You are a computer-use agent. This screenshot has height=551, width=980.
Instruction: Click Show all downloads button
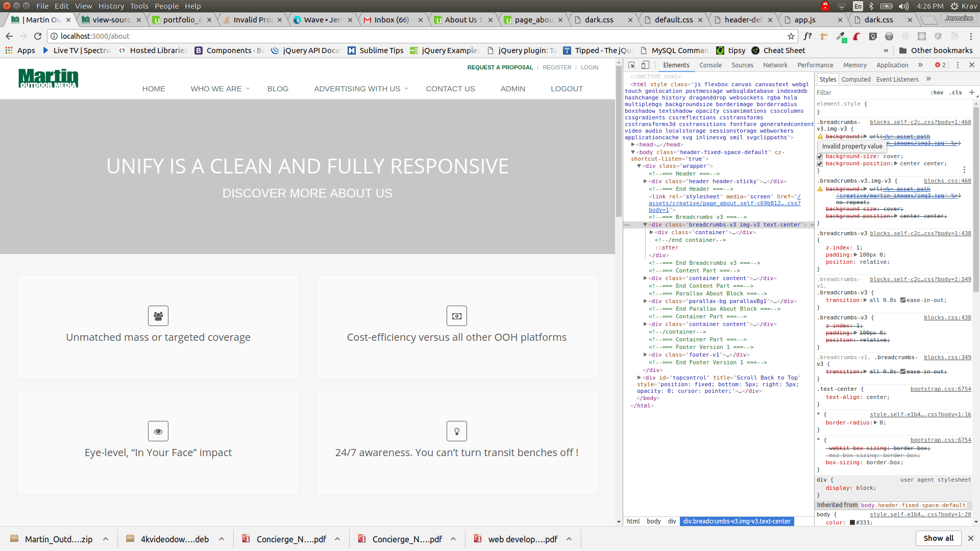click(938, 538)
